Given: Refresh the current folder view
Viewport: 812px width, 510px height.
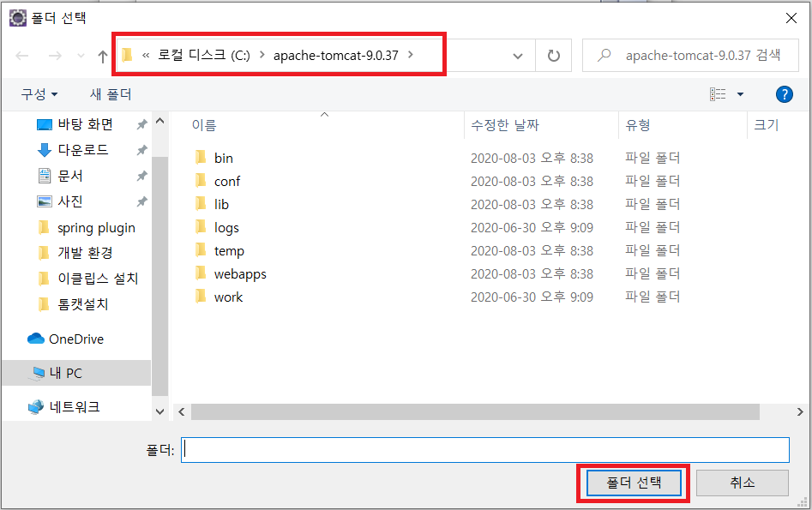Looking at the screenshot, I should click(554, 56).
